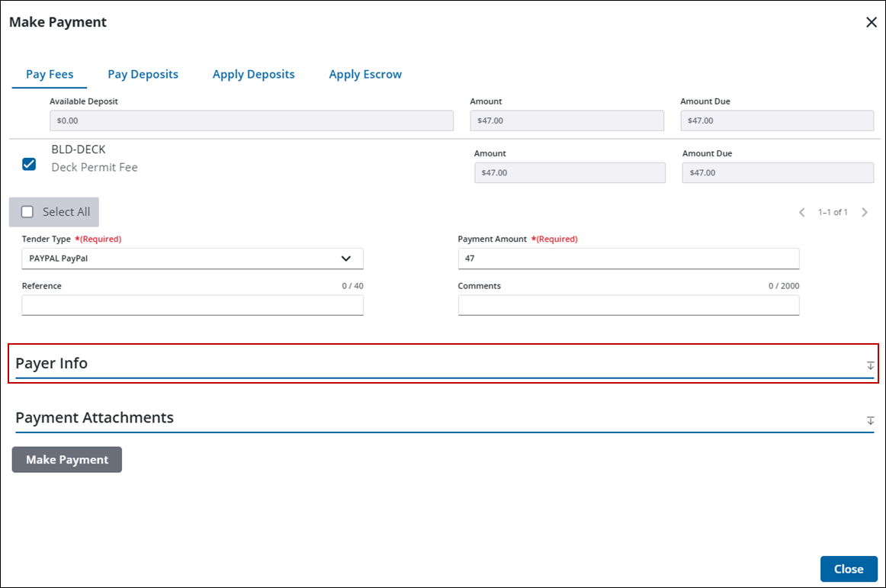Open the Tender Type dropdown
Viewport: 886px width, 588px height.
pos(192,259)
